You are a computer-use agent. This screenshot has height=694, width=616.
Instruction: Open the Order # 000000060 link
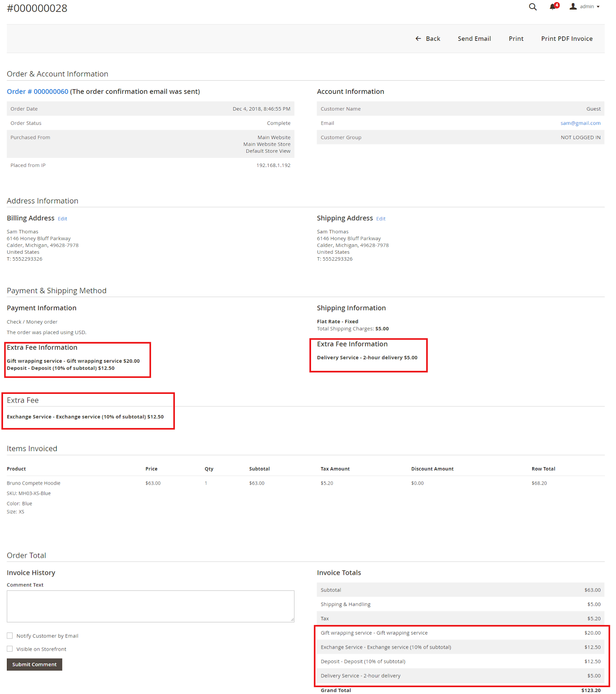coord(38,92)
